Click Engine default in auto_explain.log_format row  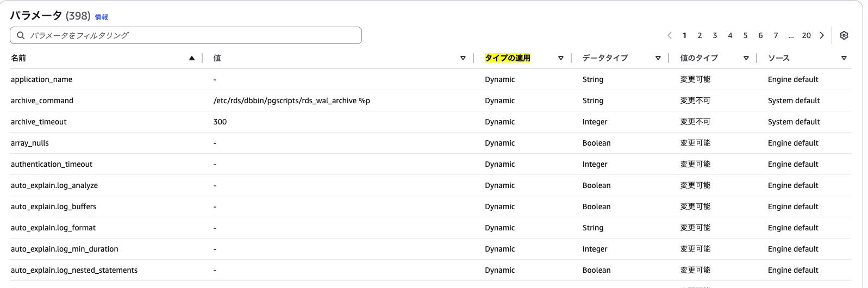pyautogui.click(x=793, y=228)
